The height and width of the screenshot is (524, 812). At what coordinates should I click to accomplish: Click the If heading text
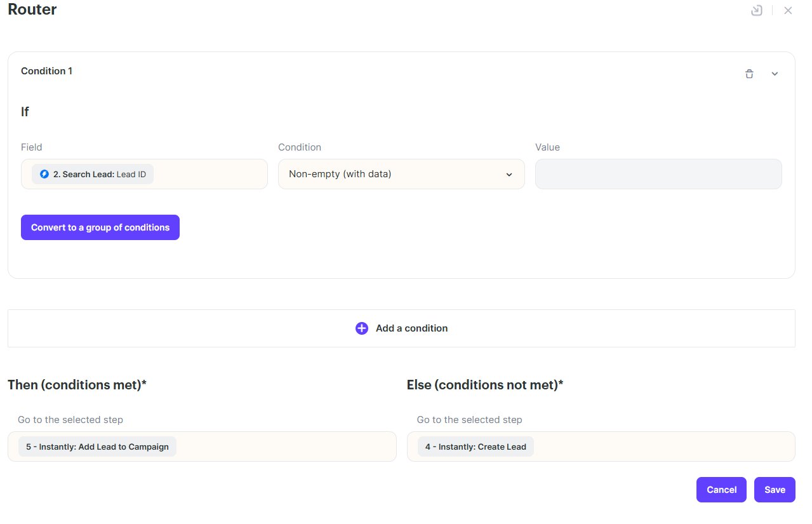click(x=25, y=112)
